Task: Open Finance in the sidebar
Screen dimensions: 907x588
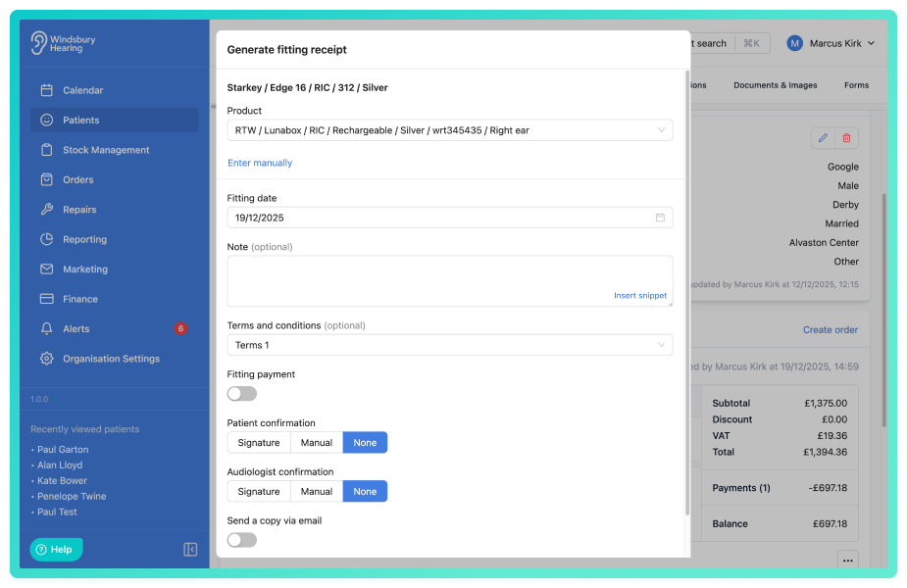Action: [x=114, y=299]
